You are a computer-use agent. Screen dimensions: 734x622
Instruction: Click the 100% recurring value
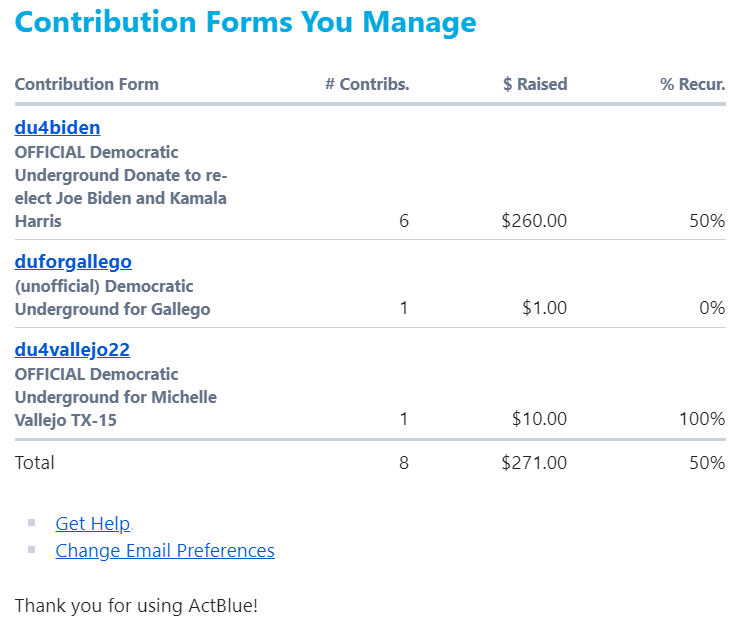click(702, 419)
